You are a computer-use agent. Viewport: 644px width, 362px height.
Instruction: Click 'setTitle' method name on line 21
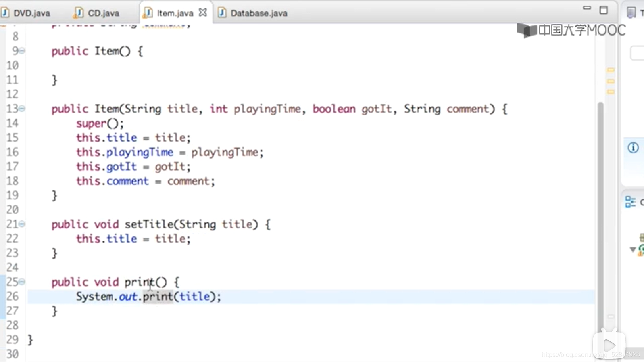point(149,224)
